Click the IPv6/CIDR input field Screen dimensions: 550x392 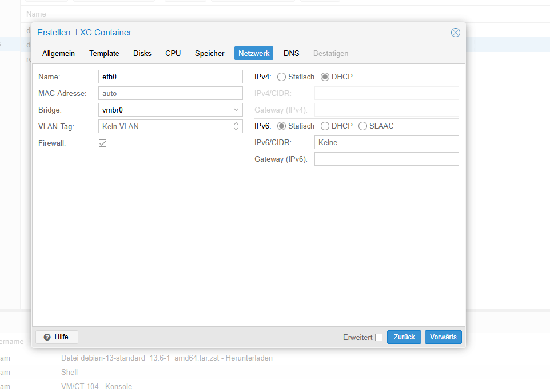click(x=386, y=142)
